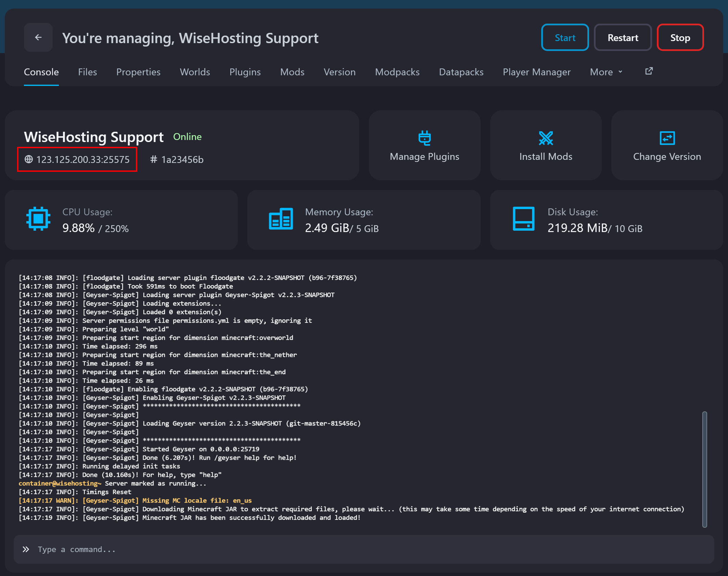The image size is (728, 576).
Task: Switch to the Player Manager tab
Action: tap(536, 72)
